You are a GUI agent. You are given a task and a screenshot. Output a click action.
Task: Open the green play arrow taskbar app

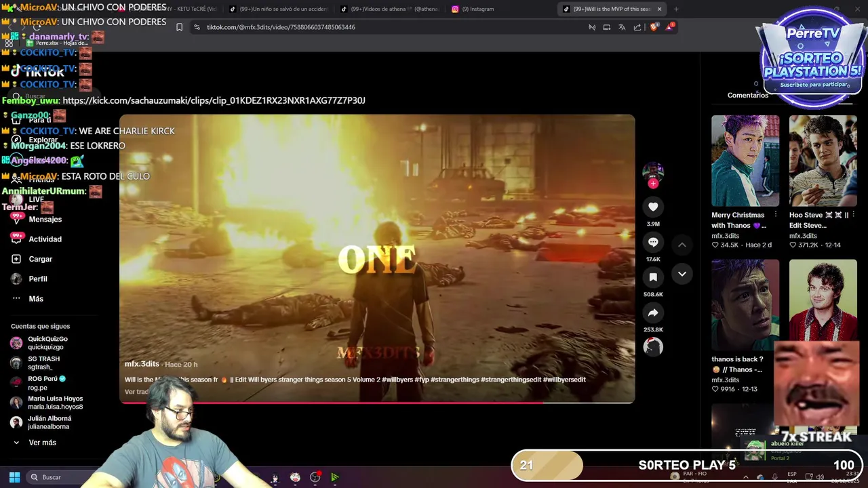click(335, 477)
